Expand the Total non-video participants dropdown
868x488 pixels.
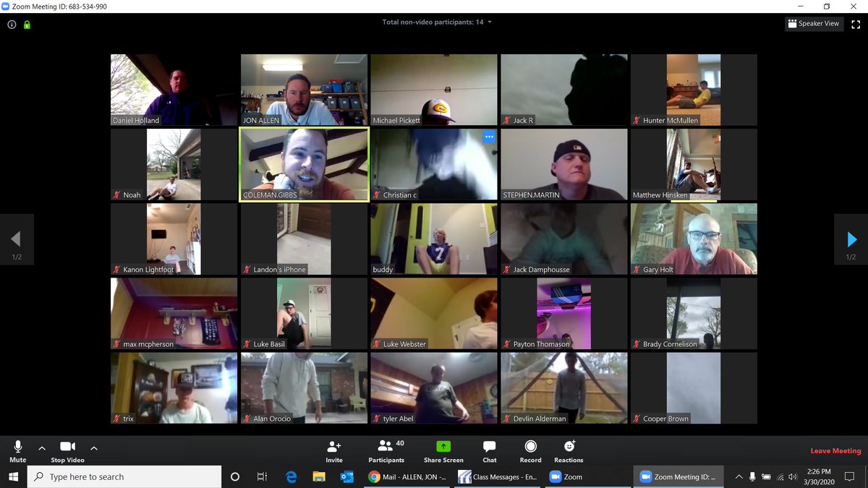pyautogui.click(x=437, y=22)
